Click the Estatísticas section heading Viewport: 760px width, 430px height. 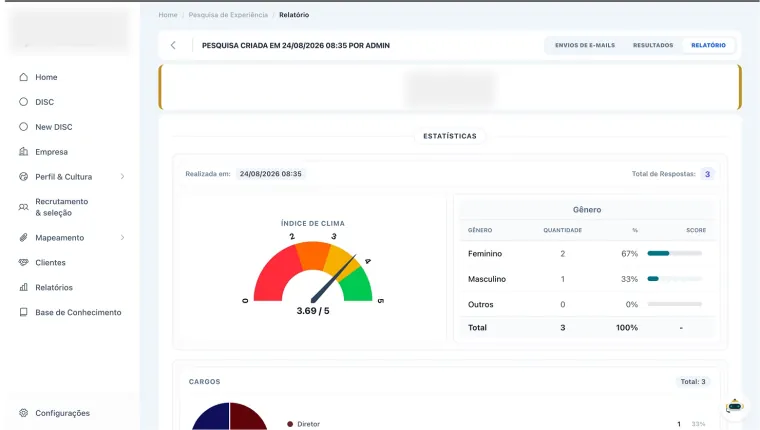450,136
